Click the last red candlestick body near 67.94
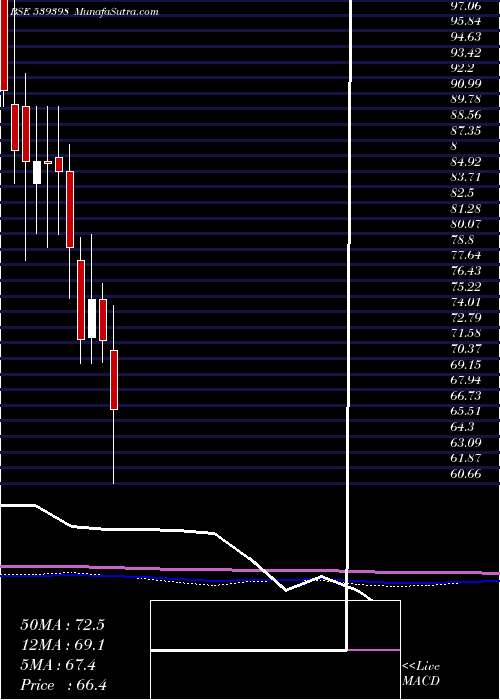500x700 pixels. pos(114,380)
